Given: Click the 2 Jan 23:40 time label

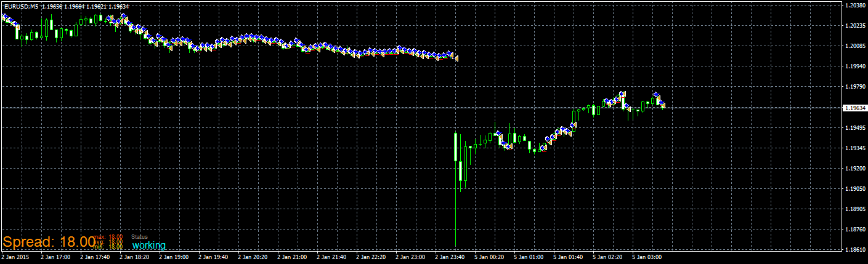Looking at the screenshot, I should click(450, 257).
